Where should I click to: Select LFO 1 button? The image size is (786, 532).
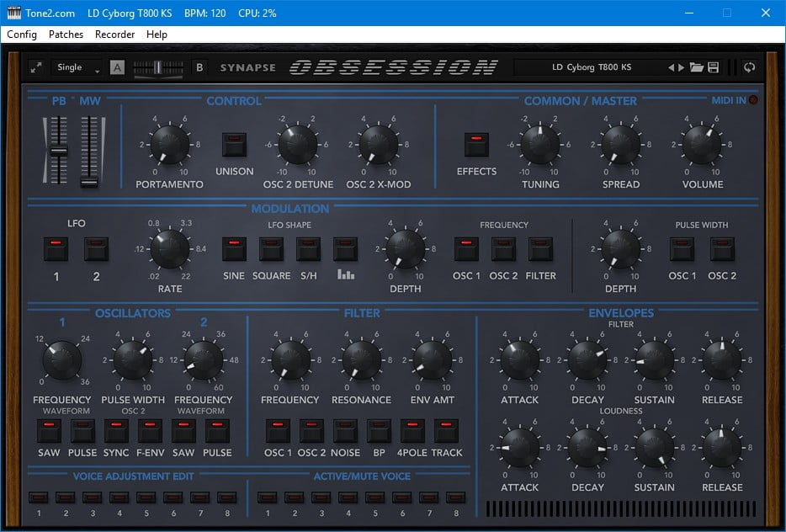(56, 249)
